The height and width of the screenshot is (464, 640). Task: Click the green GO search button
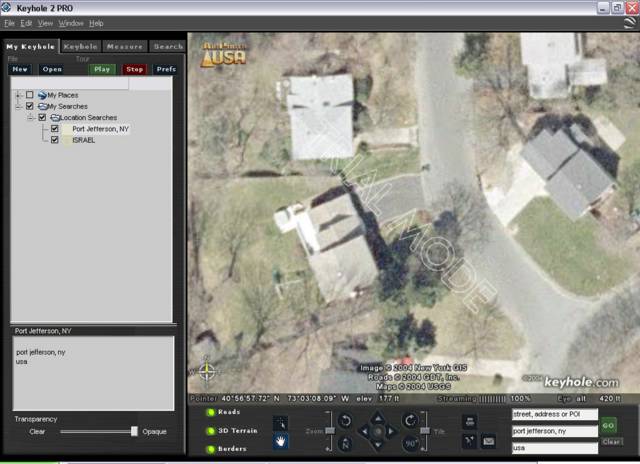click(608, 425)
